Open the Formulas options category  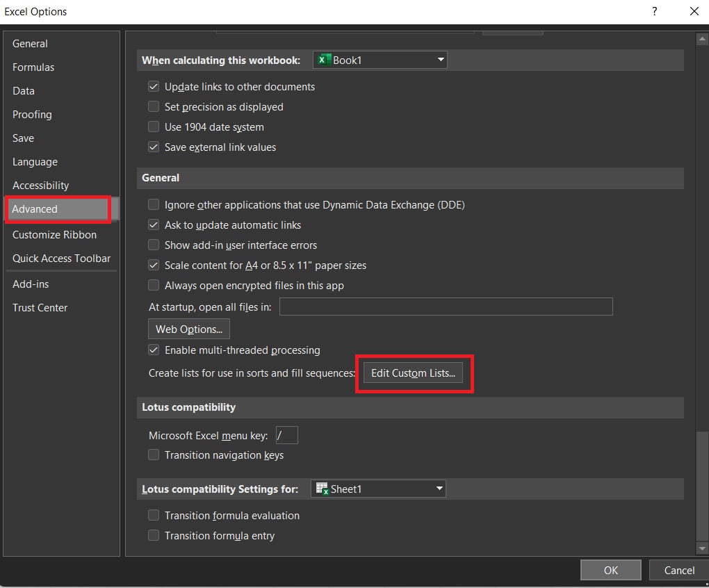(x=33, y=67)
